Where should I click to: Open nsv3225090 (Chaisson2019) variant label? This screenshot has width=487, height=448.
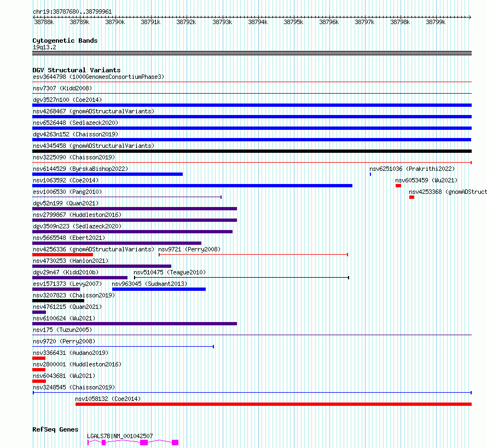click(x=74, y=157)
